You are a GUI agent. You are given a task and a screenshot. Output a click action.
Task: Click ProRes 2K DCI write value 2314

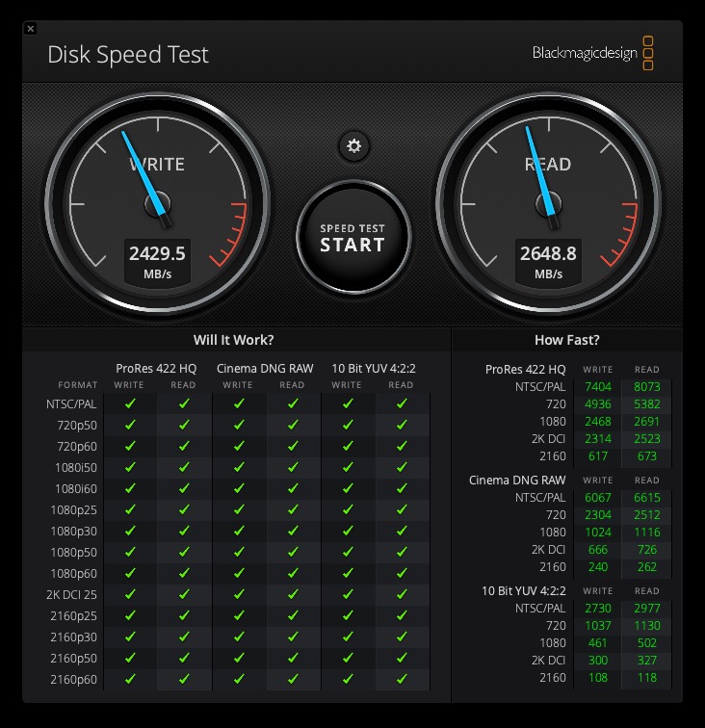(x=598, y=439)
